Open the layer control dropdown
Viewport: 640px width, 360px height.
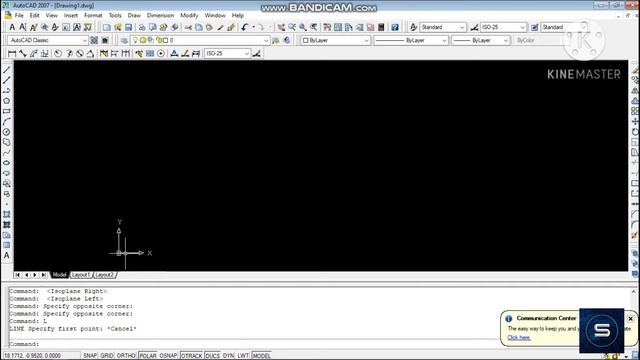(x=200, y=40)
